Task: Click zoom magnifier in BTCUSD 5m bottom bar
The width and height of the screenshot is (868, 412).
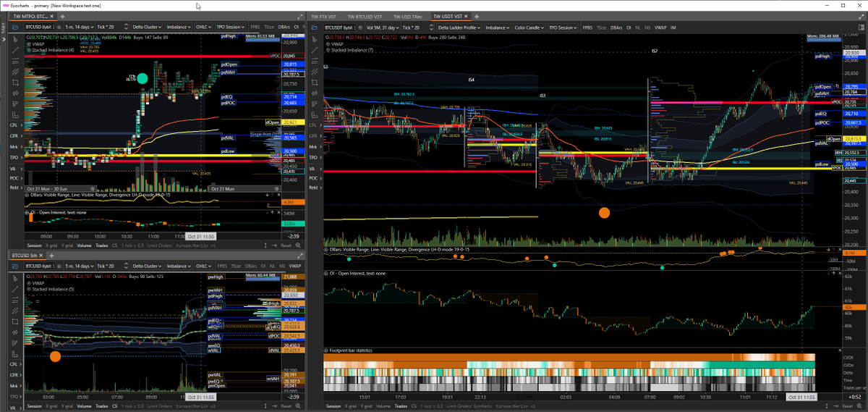Action: click(298, 406)
